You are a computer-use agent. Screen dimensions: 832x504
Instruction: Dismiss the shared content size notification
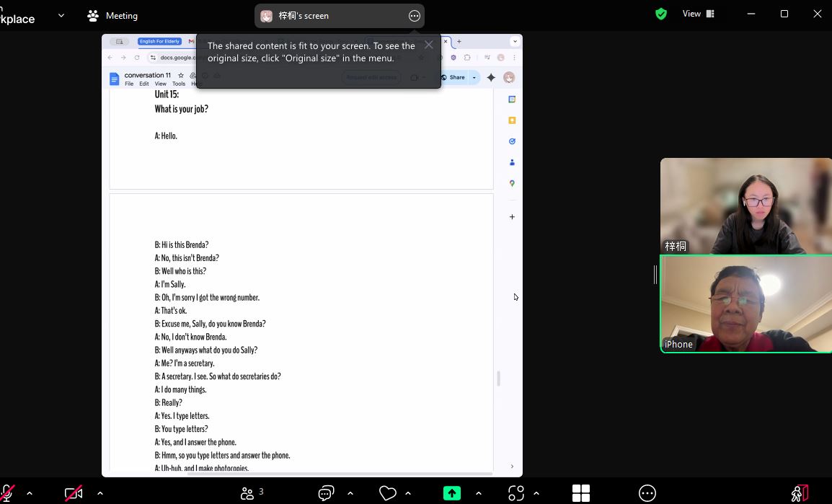click(x=429, y=45)
